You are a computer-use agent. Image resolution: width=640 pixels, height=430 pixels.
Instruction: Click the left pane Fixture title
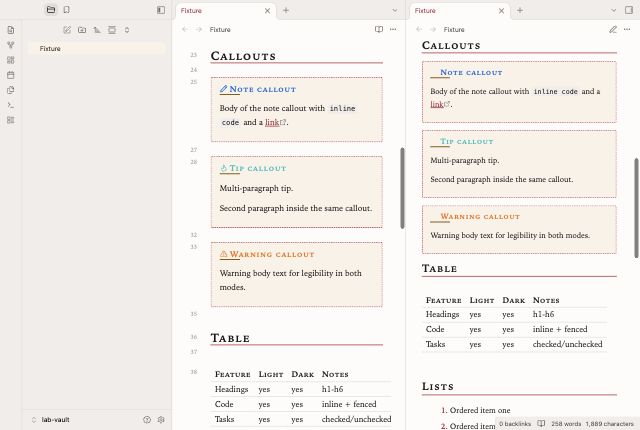tap(220, 29)
